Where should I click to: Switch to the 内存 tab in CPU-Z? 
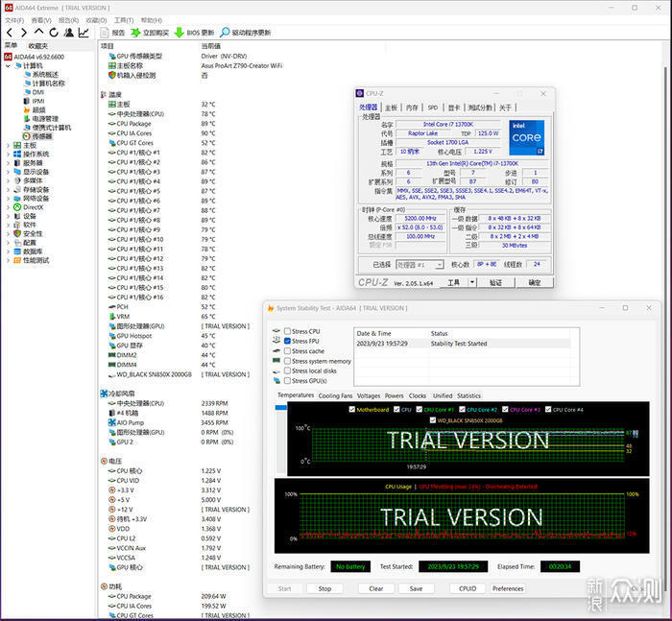(412, 107)
